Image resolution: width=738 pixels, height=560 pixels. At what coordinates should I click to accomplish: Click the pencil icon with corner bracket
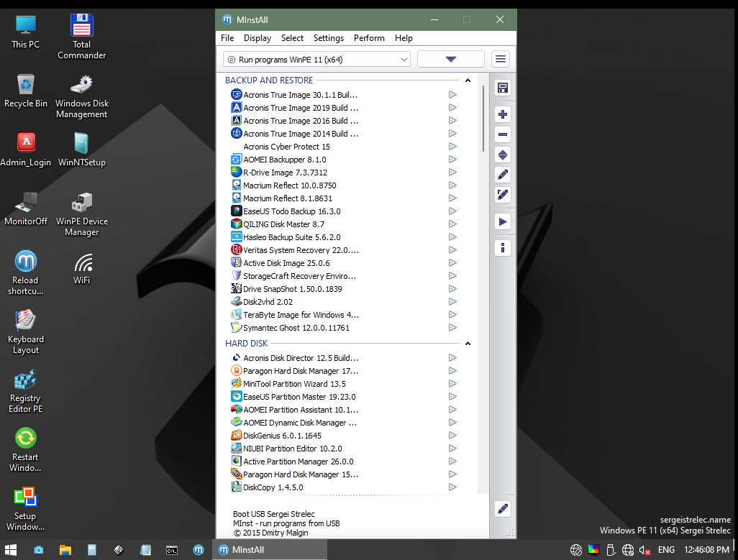pyautogui.click(x=503, y=195)
